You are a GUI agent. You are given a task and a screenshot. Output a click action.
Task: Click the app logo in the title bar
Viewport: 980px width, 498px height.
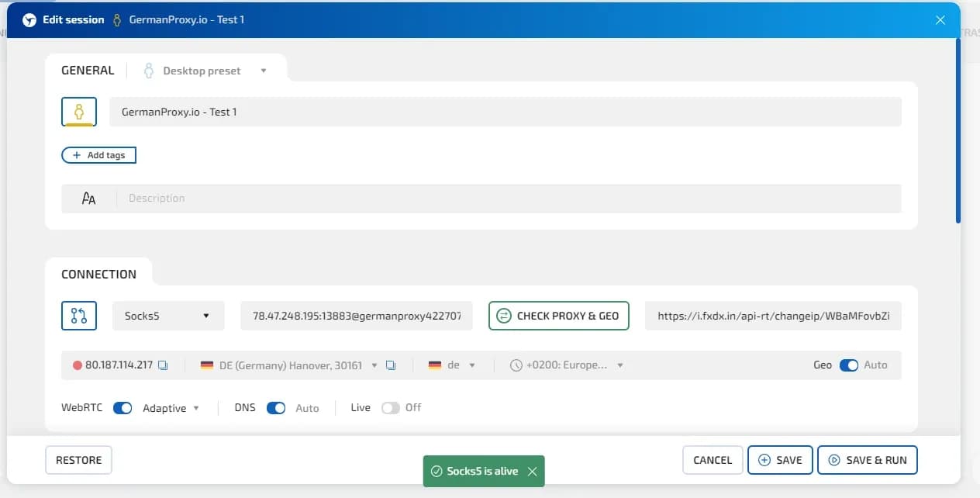(x=29, y=20)
